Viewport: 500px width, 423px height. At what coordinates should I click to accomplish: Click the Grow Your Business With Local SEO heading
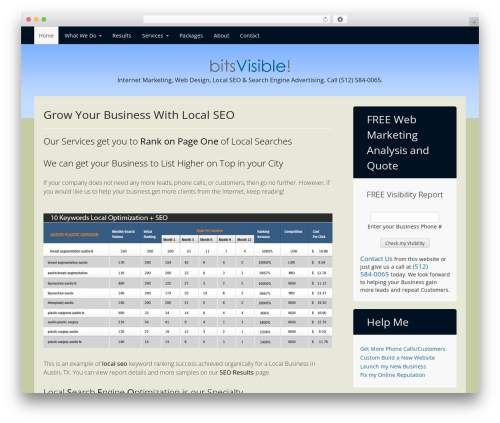coord(139,115)
